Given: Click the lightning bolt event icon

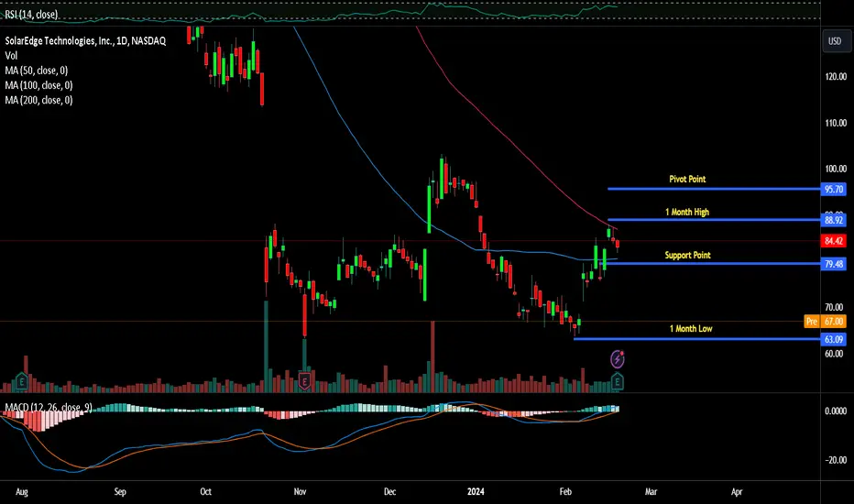Looking at the screenshot, I should point(617,359).
